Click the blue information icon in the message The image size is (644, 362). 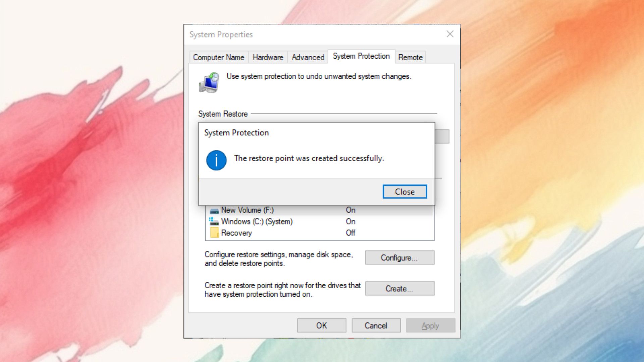tap(216, 160)
